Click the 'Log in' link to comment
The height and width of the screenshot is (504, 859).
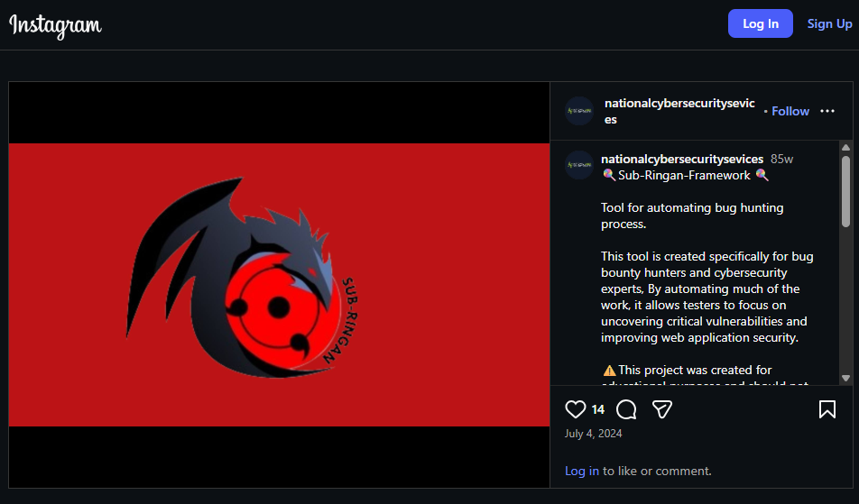click(582, 472)
